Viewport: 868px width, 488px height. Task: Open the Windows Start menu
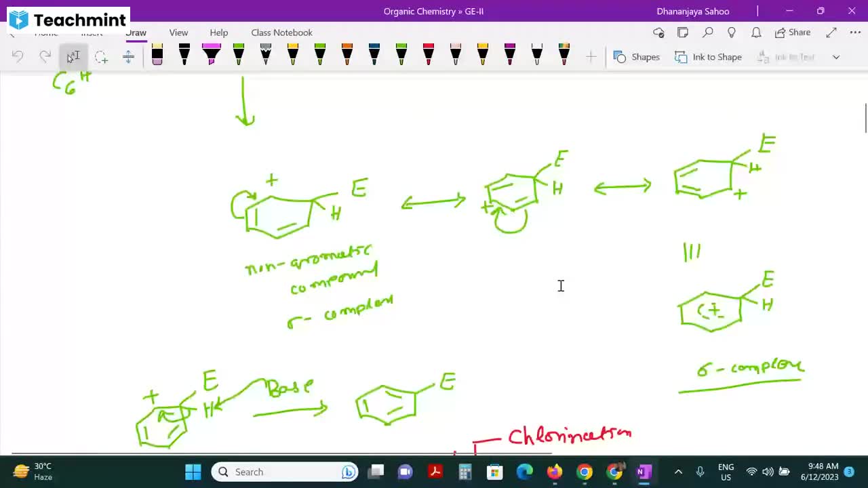click(193, 472)
